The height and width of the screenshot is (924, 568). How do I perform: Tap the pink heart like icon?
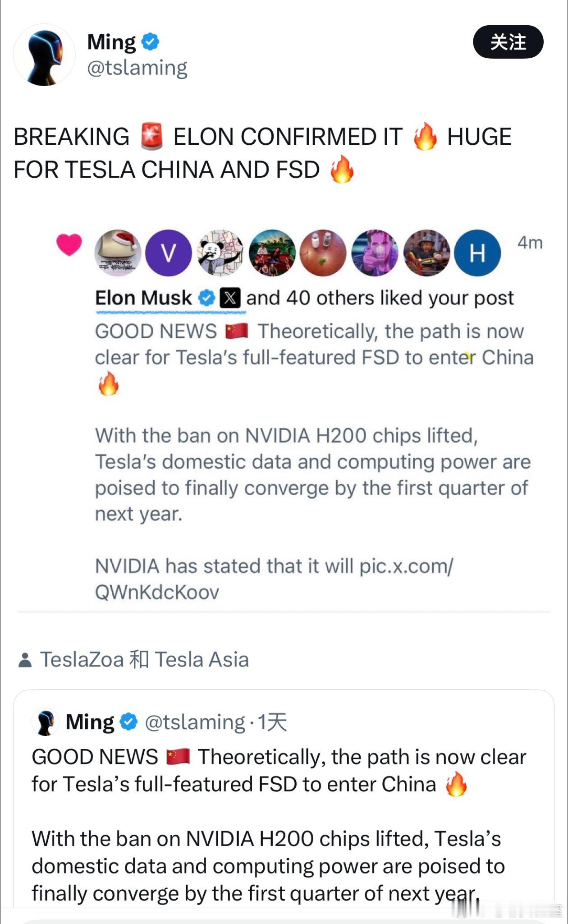pos(69,244)
